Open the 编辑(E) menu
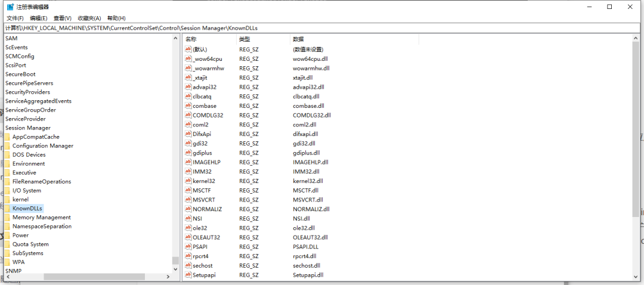Image resolution: width=644 pixels, height=285 pixels. [x=39, y=18]
